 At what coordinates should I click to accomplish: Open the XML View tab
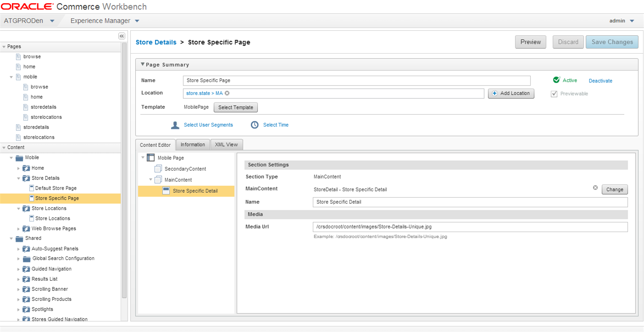(227, 144)
